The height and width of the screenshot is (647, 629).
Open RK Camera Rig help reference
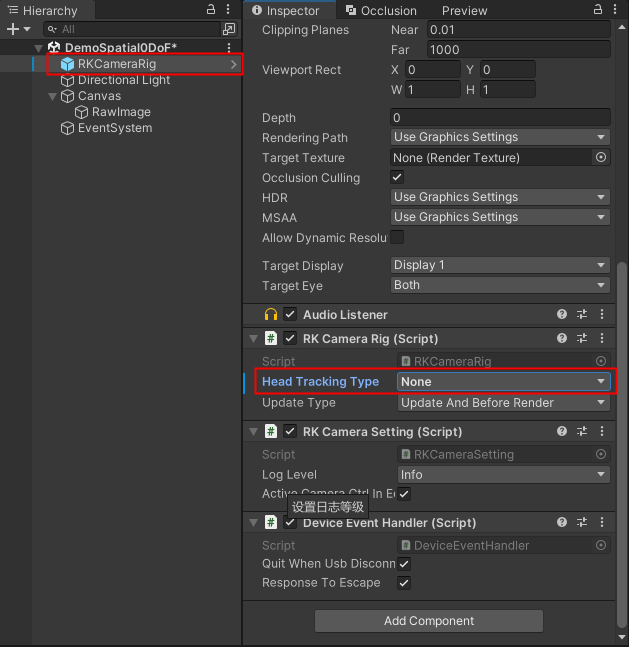click(x=562, y=338)
